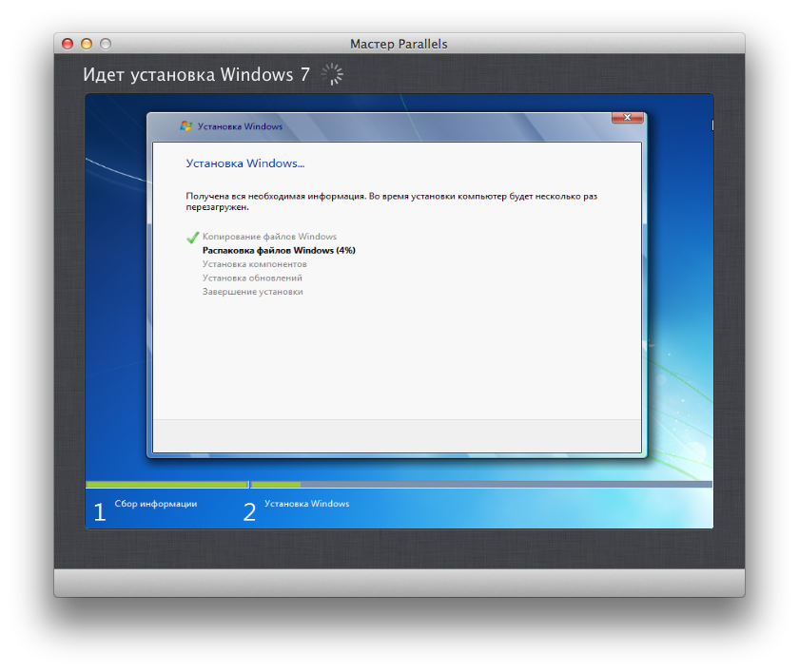Select the 'Распаковка файлов Windows (4%)' step
The height and width of the screenshot is (672, 799).
pyautogui.click(x=279, y=251)
